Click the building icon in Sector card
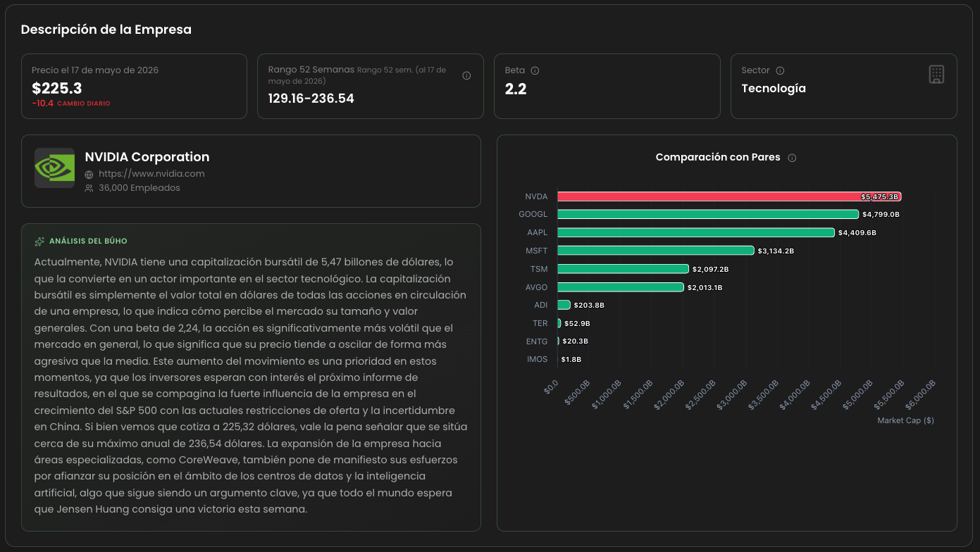Viewport: 980px width, 552px height. tap(936, 74)
